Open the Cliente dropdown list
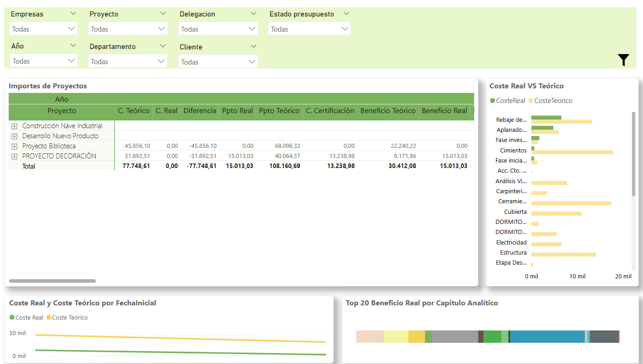The height and width of the screenshot is (364, 643). pos(218,62)
